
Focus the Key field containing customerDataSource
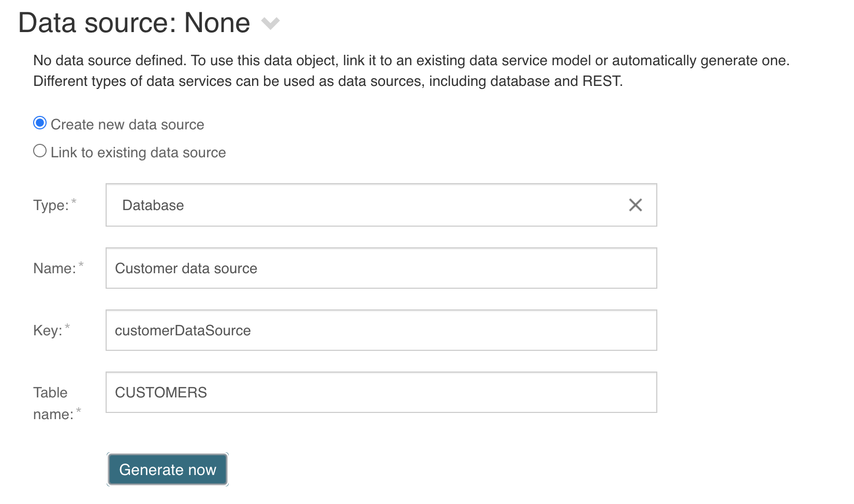[x=362, y=330]
